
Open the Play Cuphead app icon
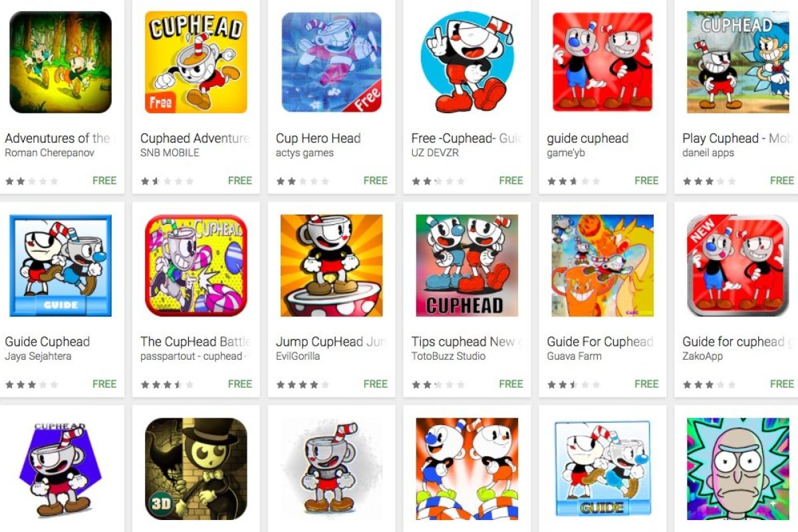pyautogui.click(x=738, y=62)
